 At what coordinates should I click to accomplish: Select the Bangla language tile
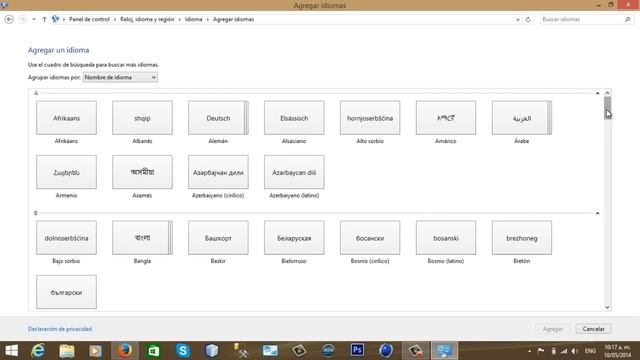pyautogui.click(x=142, y=238)
